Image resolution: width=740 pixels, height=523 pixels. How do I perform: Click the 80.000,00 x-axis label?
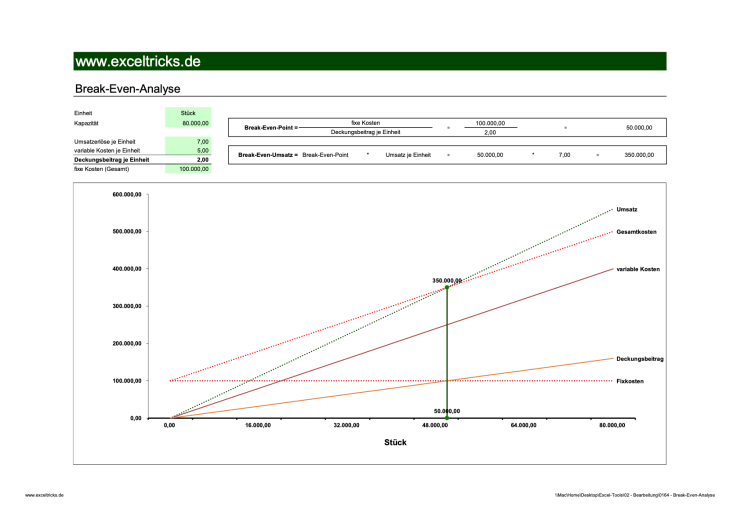click(x=612, y=425)
